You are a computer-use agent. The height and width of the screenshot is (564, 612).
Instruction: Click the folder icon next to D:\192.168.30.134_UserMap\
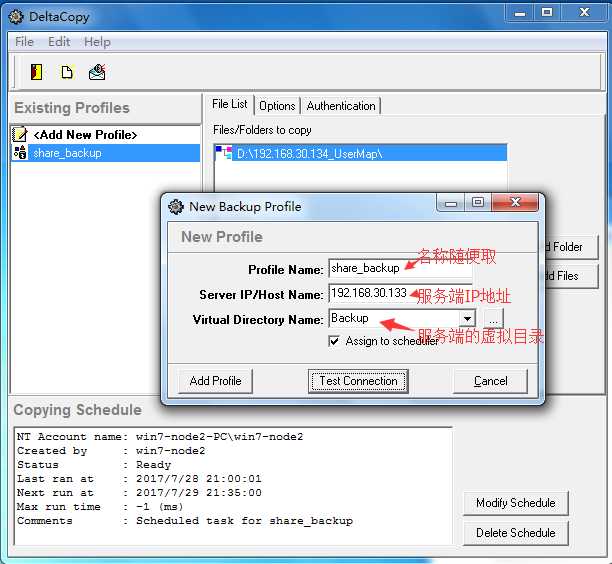coord(224,153)
